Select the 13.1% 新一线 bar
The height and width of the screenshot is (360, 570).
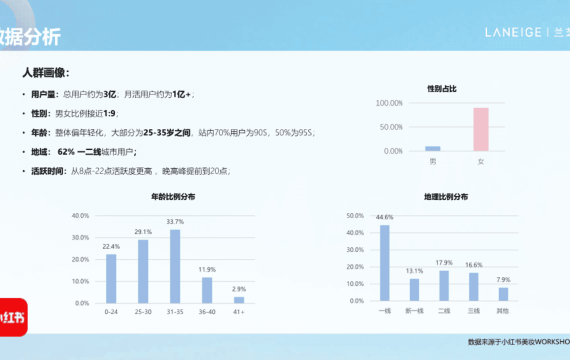pyautogui.click(x=414, y=290)
